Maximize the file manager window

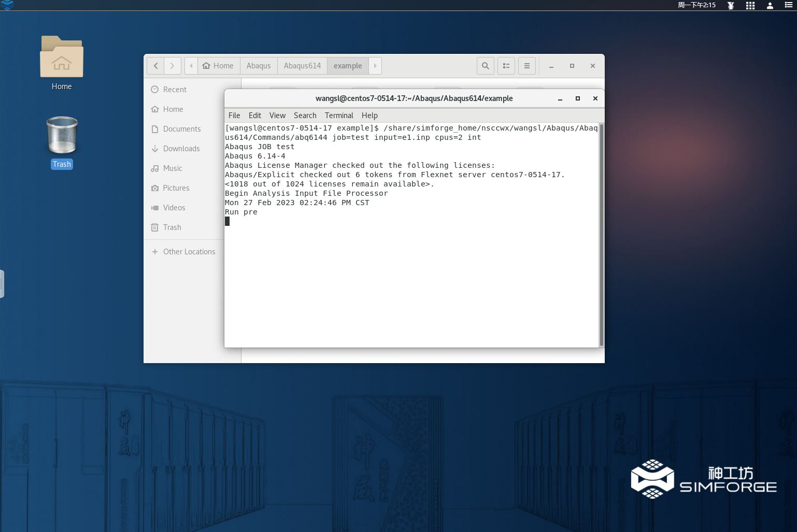pos(572,66)
